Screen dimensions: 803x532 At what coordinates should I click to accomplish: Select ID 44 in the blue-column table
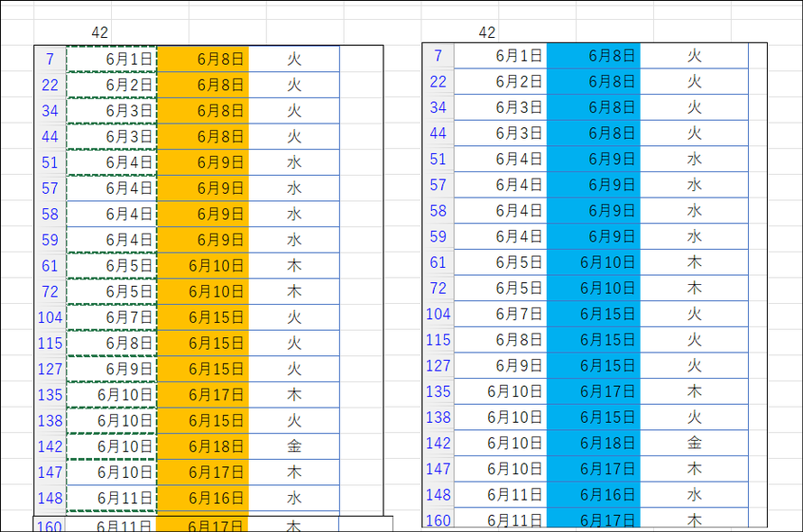point(438,133)
